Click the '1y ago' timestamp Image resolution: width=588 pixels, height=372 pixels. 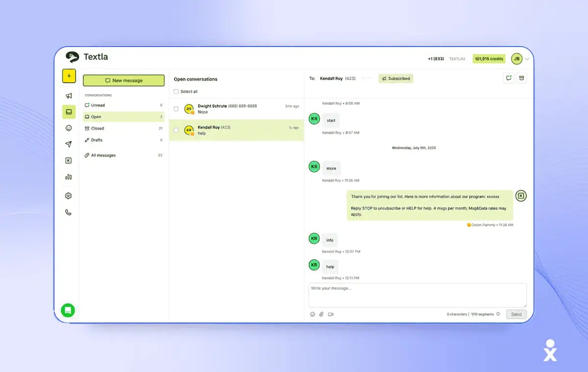(294, 127)
